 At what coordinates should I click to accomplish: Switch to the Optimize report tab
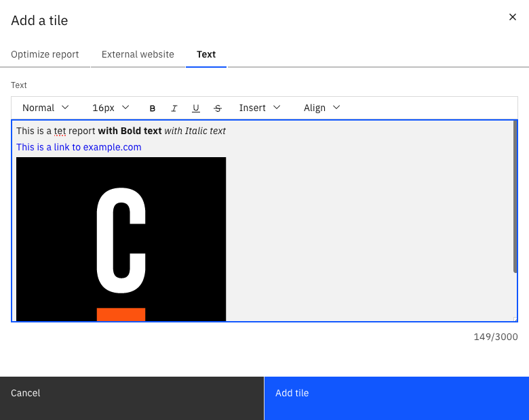[45, 54]
